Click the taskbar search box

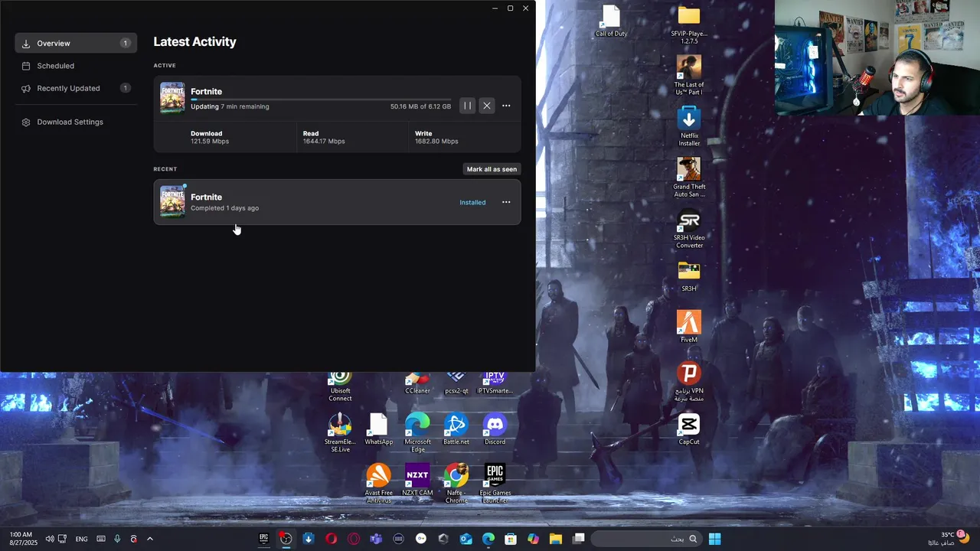pyautogui.click(x=646, y=539)
